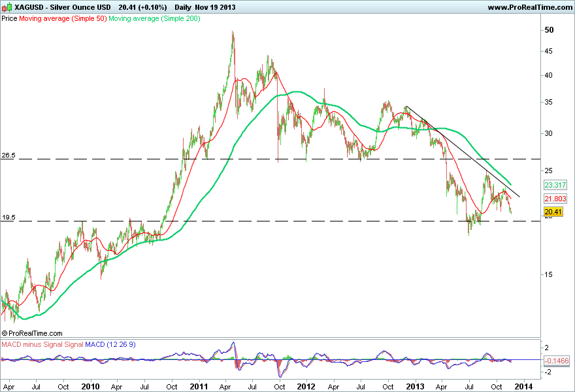The width and height of the screenshot is (575, 392).
Task: Select the Moving average (Simple 200) legend
Action: pyautogui.click(x=154, y=18)
